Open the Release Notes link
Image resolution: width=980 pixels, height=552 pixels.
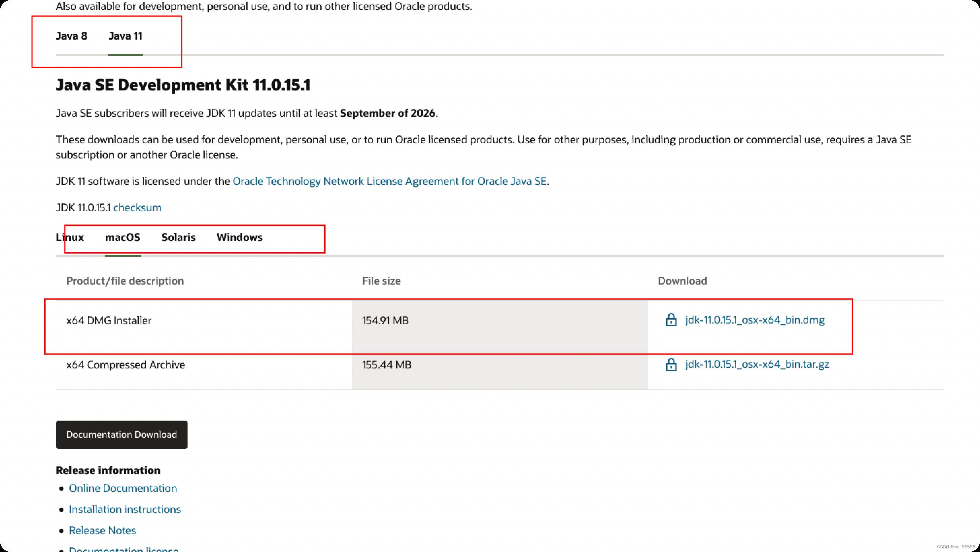pos(102,530)
